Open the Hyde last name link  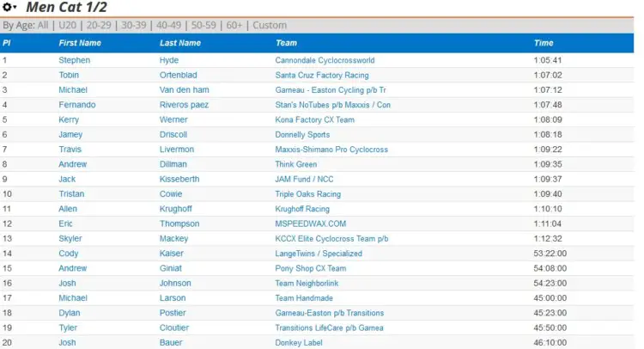click(x=169, y=60)
